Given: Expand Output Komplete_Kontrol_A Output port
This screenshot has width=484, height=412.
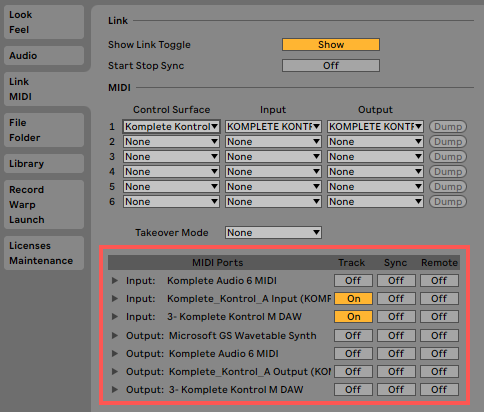Looking at the screenshot, I should [x=115, y=372].
